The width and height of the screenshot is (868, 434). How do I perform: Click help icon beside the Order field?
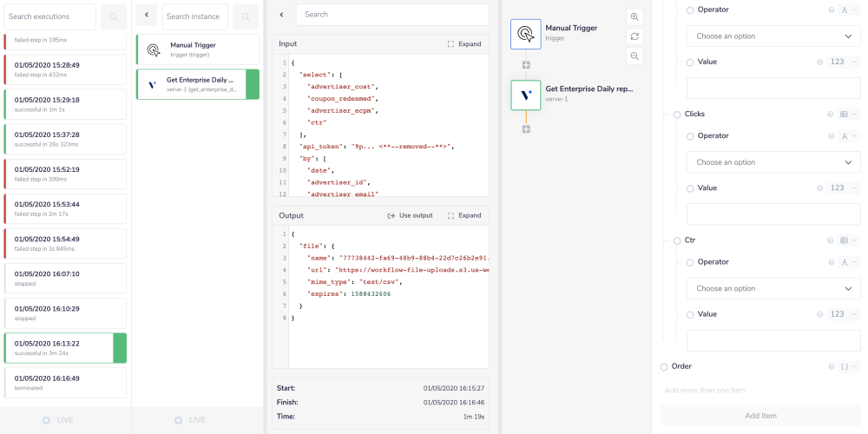(831, 367)
